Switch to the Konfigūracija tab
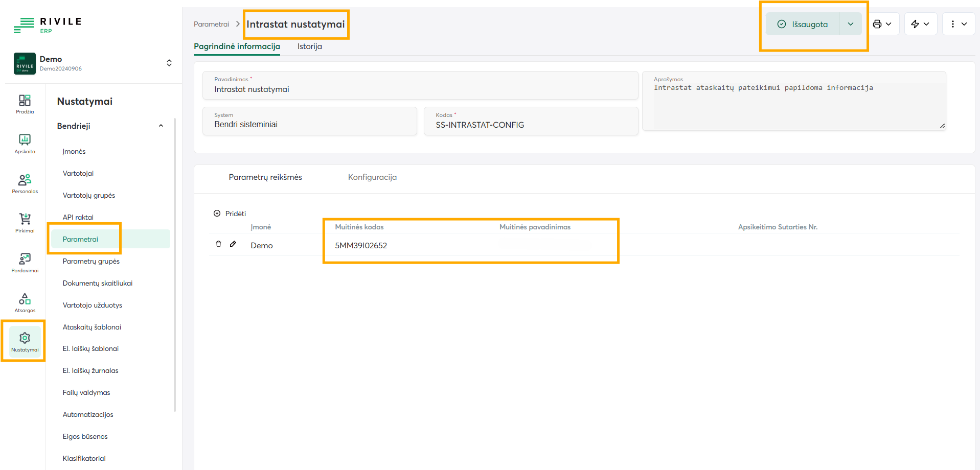This screenshot has width=980, height=470. point(372,177)
